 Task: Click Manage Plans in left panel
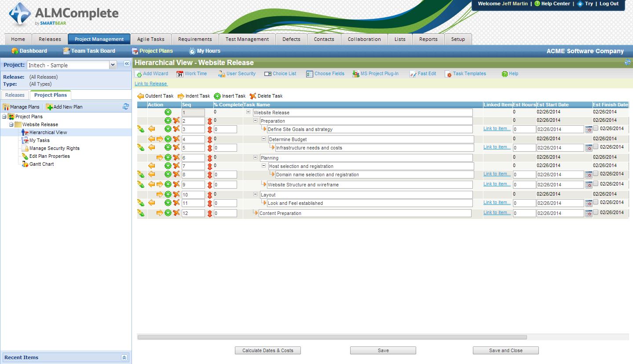pos(21,107)
